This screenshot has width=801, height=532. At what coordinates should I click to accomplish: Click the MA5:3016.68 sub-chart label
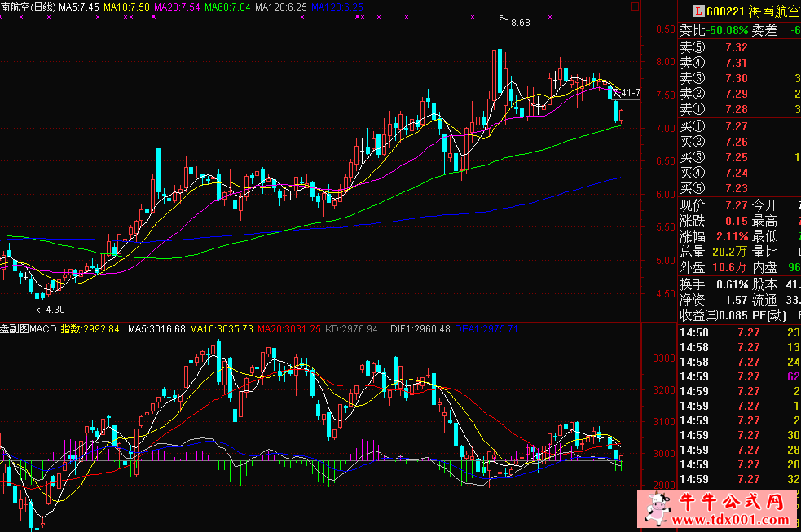156,329
